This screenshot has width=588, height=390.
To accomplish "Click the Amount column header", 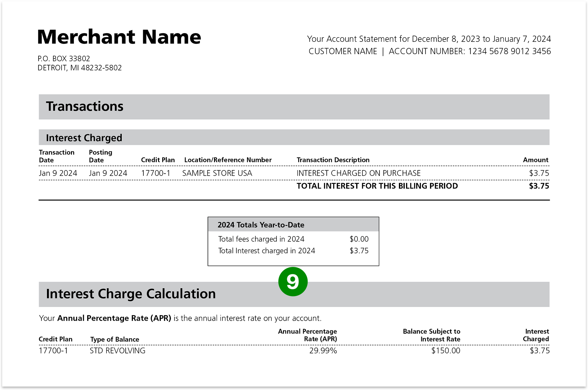I will pos(536,160).
